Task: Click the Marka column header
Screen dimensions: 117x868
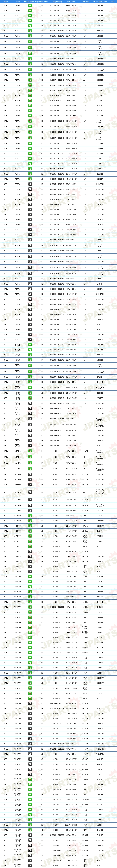Action: click(x=6, y=2)
